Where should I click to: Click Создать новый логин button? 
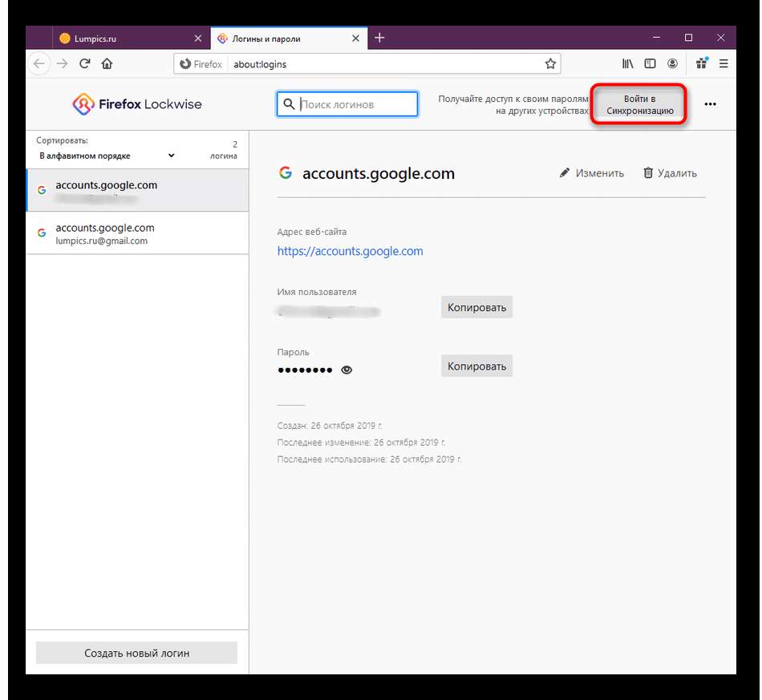pyautogui.click(x=136, y=653)
